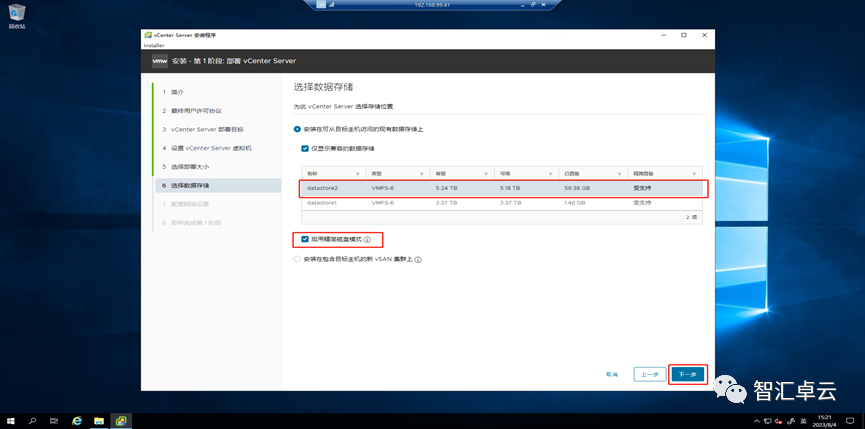Open filter for the 可用 column

[550, 174]
